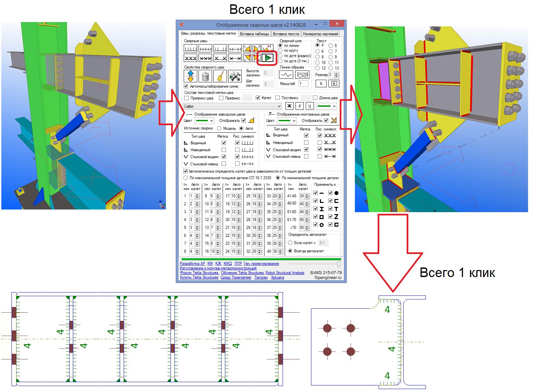Choose Модель as weld source
Viewport: 533px width, 392px height.
tap(219, 128)
